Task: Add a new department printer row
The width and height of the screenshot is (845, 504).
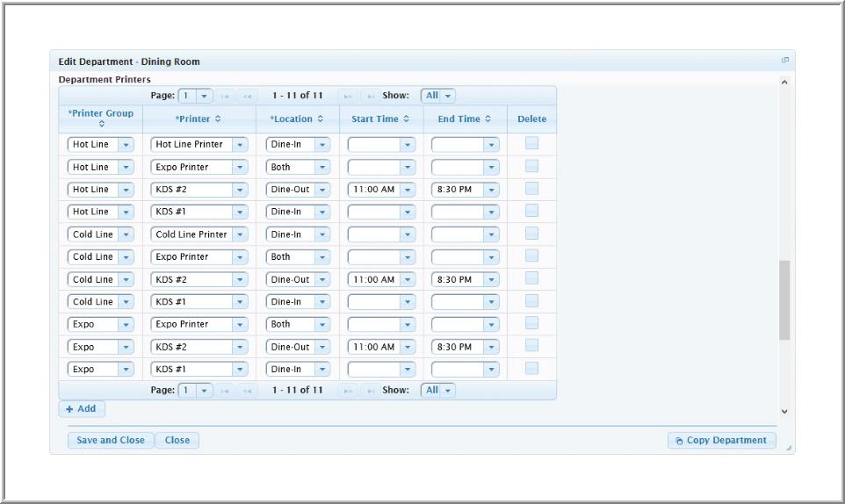Action: pos(82,409)
